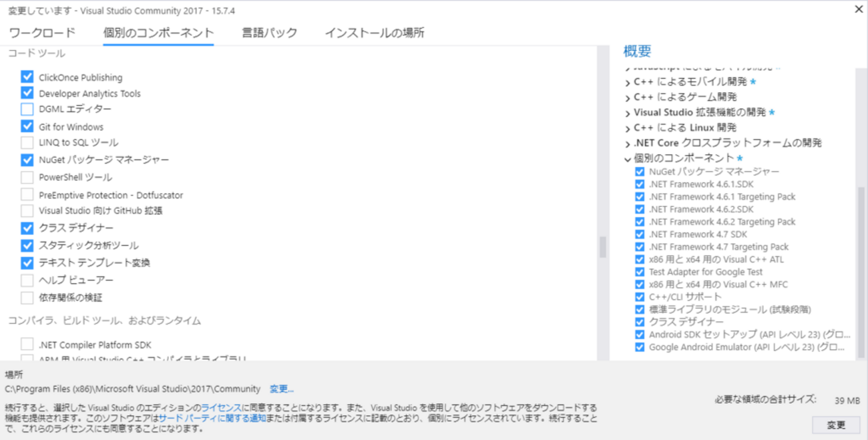Go to the インストールの場所 tab
Viewport: 868px width, 440px height.
coord(375,33)
